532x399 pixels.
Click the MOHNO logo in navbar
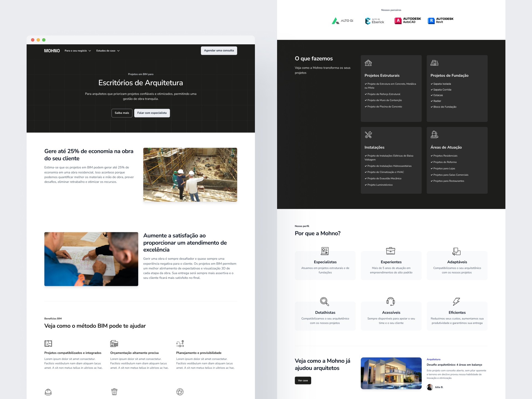pos(52,51)
